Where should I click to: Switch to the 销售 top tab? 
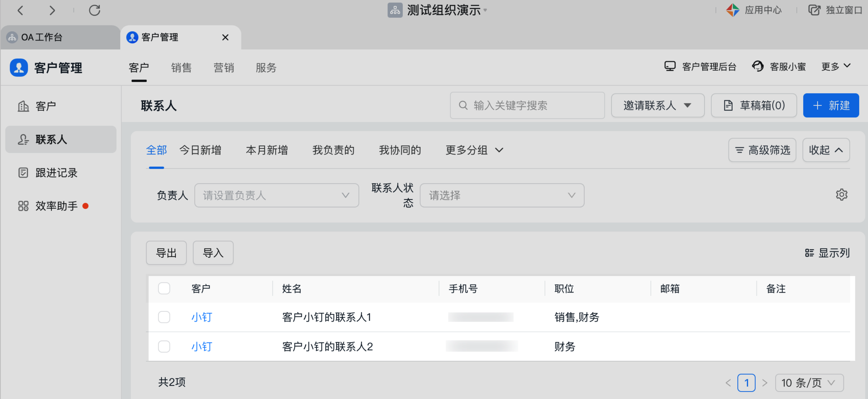[181, 68]
